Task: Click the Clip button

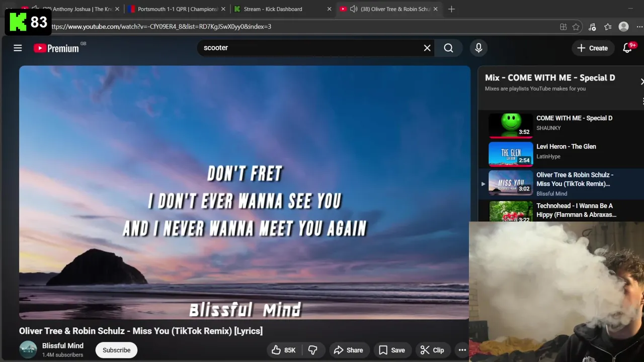Action: [432, 350]
